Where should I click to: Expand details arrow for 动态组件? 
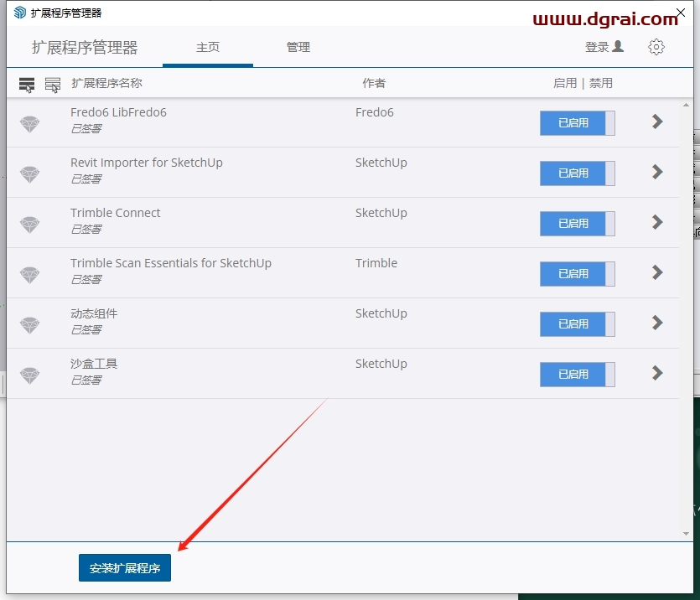click(x=657, y=323)
